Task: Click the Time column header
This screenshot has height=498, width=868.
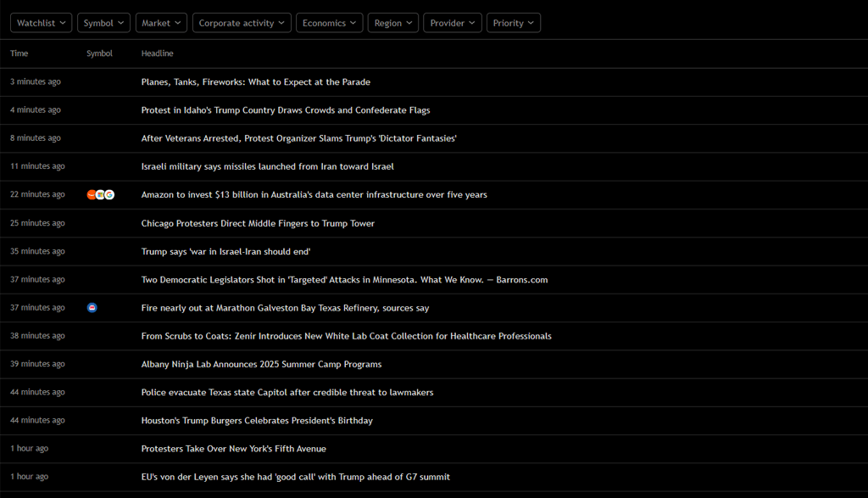Action: 19,53
